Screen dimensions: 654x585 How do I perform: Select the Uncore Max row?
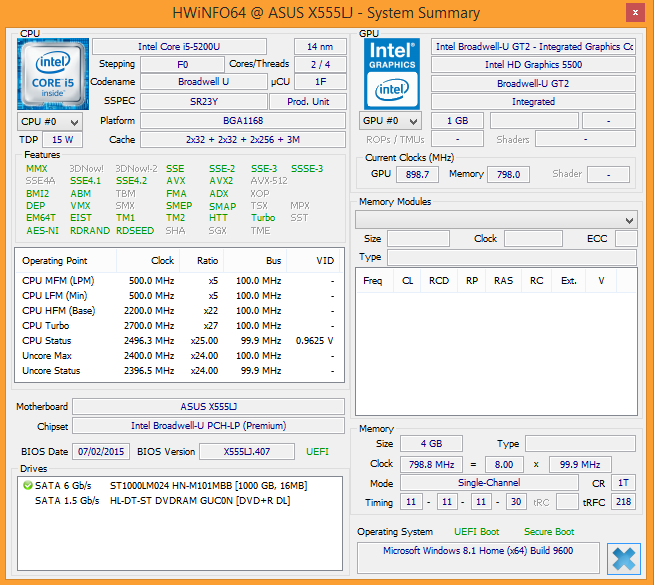[x=179, y=356]
